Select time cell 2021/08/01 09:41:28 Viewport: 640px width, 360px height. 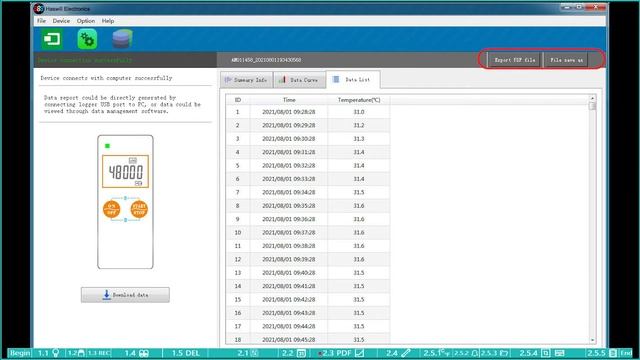tap(289, 286)
